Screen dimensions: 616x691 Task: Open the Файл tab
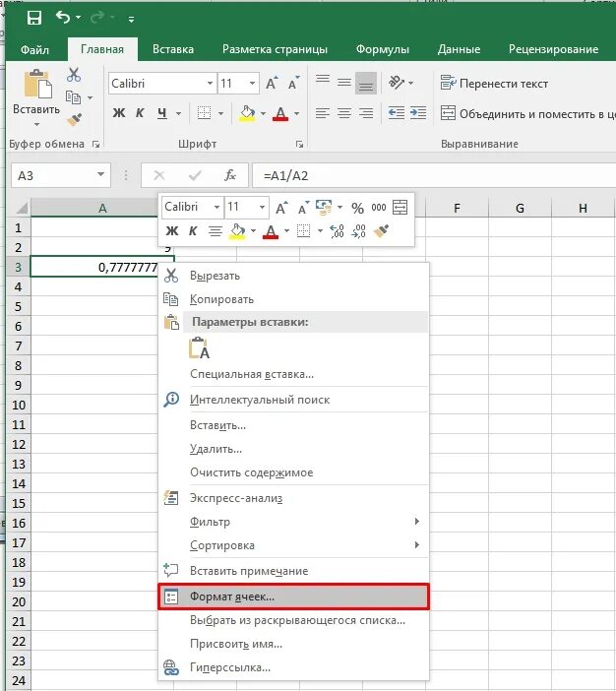pos(34,49)
